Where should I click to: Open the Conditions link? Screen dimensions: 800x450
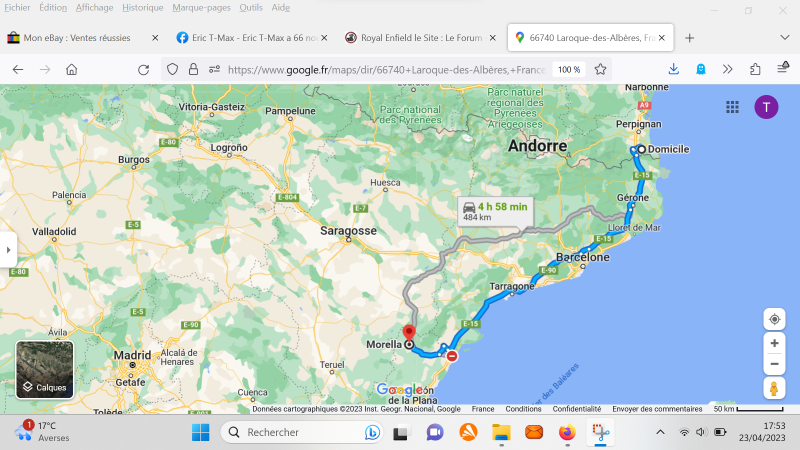pyautogui.click(x=523, y=409)
